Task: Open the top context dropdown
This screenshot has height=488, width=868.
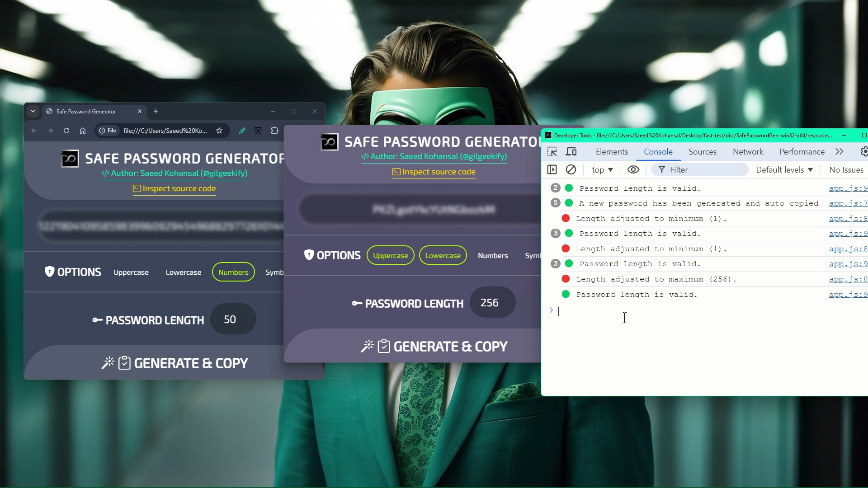Action: pos(602,170)
